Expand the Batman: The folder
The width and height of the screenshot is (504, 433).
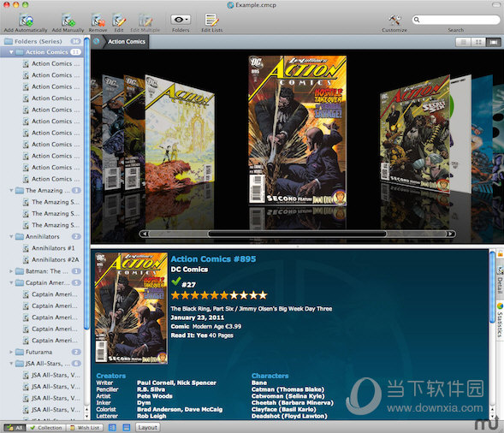11,271
